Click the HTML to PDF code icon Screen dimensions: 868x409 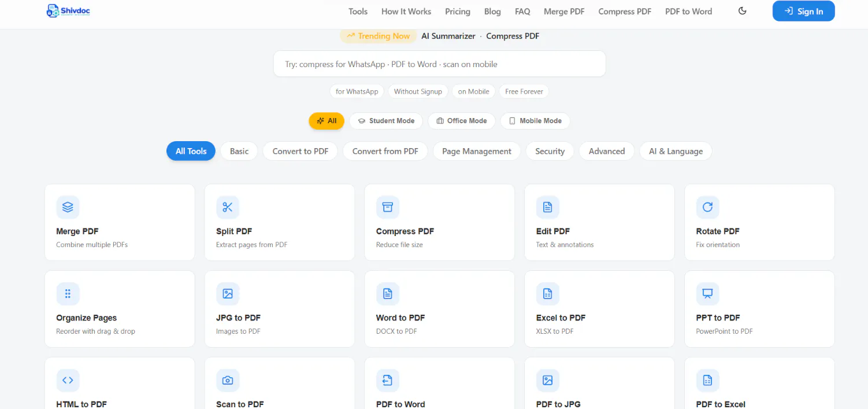click(x=68, y=380)
